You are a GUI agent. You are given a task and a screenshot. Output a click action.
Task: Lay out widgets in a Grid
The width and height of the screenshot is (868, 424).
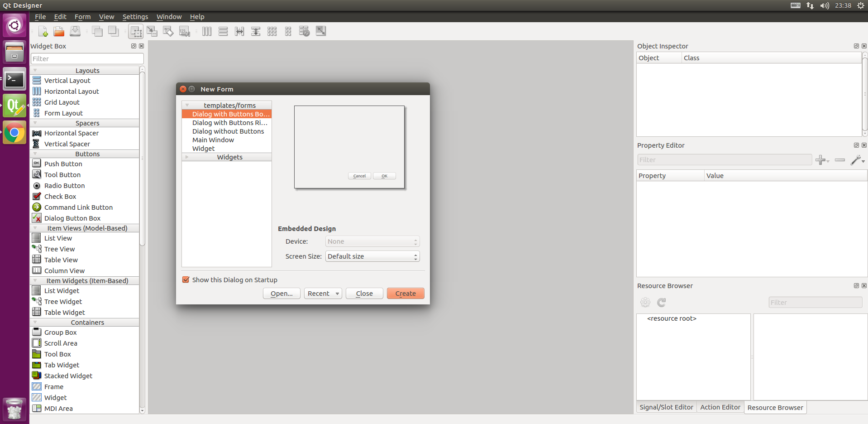272,31
